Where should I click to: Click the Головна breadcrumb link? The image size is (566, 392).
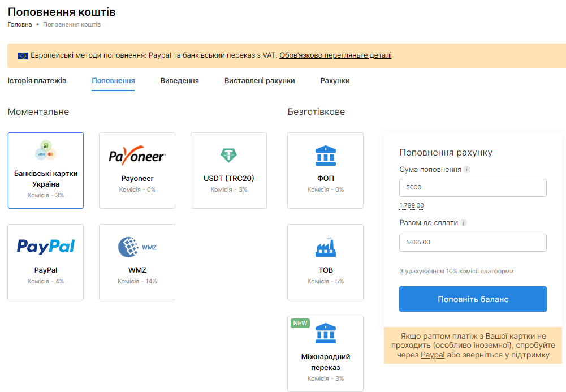tap(20, 25)
